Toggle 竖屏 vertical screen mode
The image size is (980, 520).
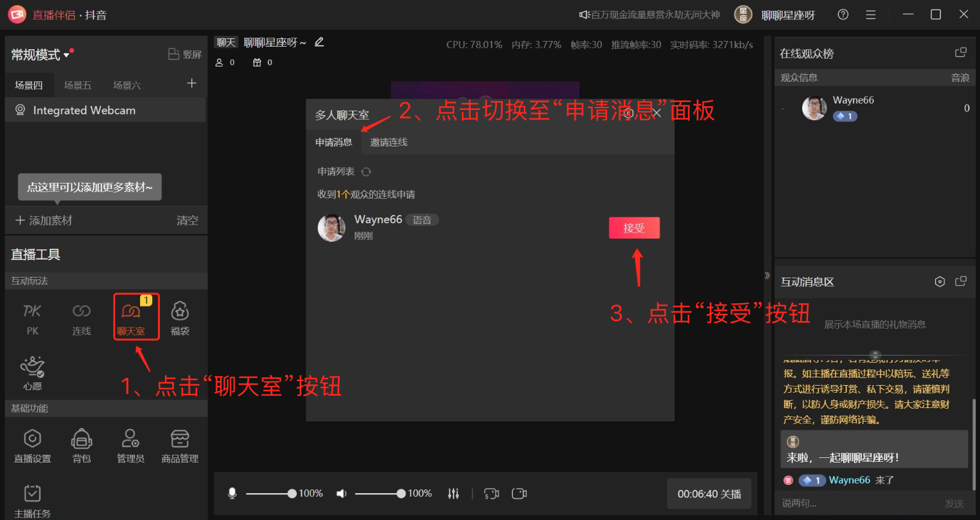(185, 54)
